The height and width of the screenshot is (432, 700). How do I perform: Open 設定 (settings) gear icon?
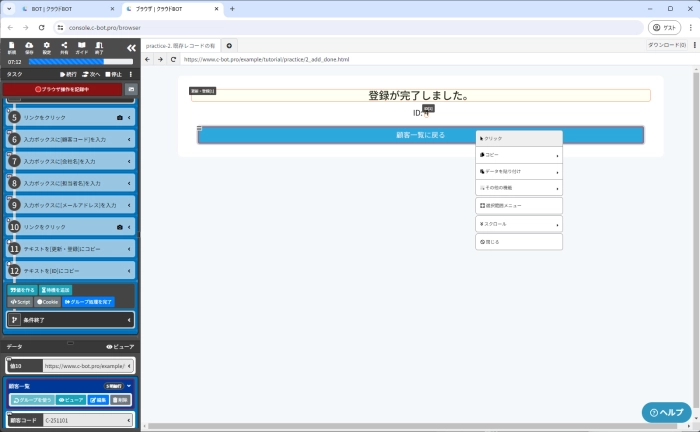46,47
